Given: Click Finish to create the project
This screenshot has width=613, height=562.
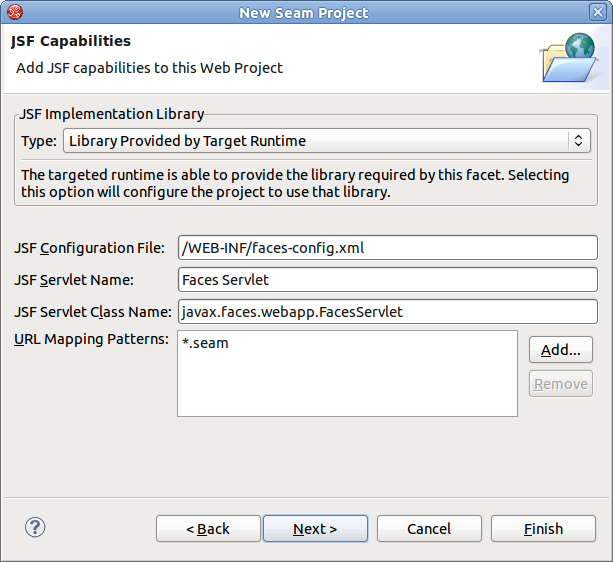Looking at the screenshot, I should (543, 529).
